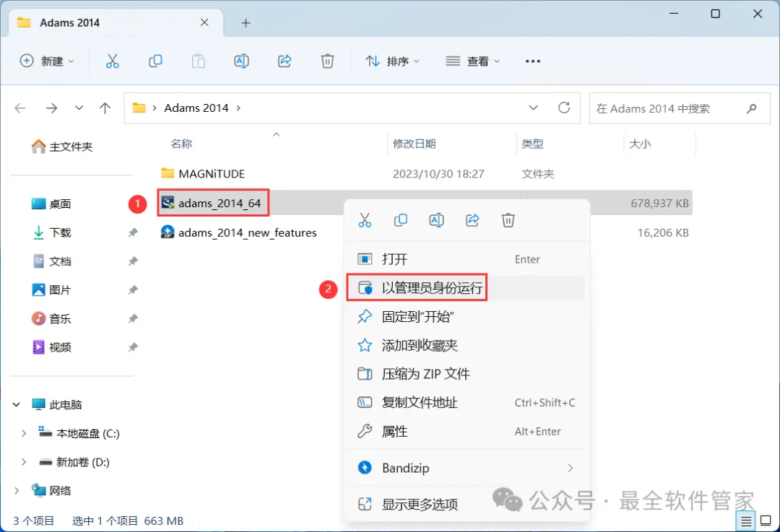
Task: Click Adams 2014 in the address breadcrumb
Action: point(196,108)
